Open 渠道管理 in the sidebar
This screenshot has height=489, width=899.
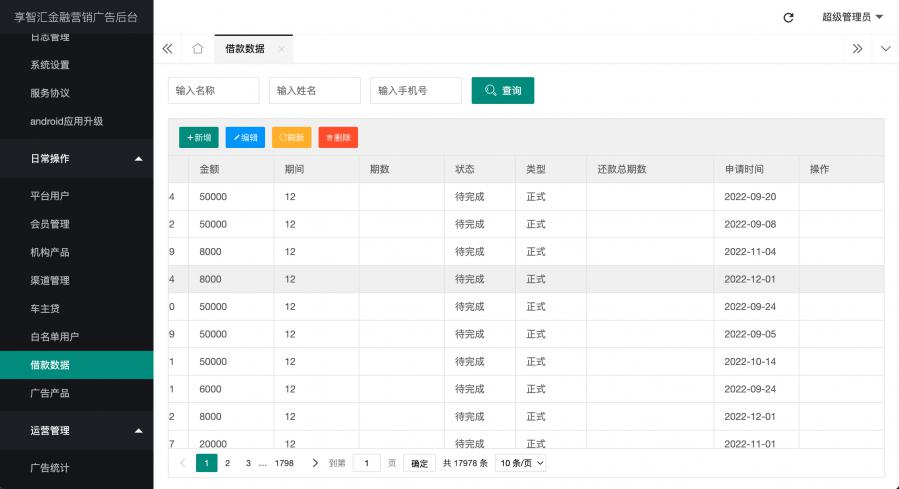click(x=50, y=280)
